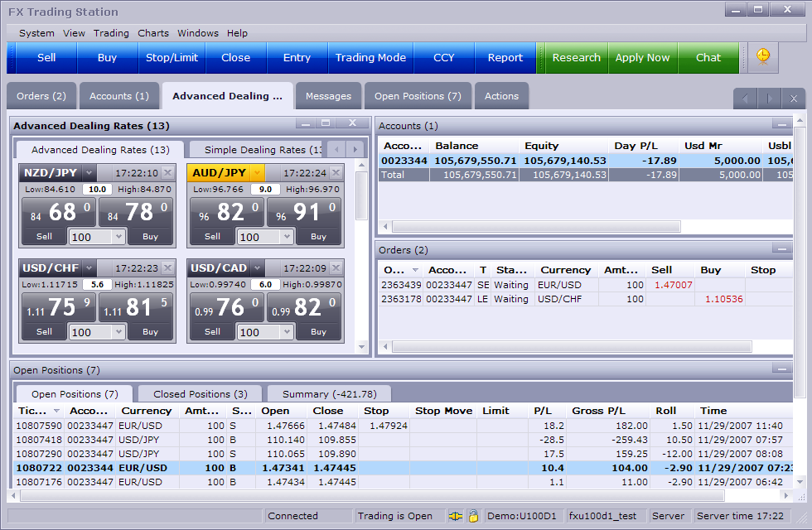Minimize the Accounts panel
The height and width of the screenshot is (530, 812).
tap(782, 124)
